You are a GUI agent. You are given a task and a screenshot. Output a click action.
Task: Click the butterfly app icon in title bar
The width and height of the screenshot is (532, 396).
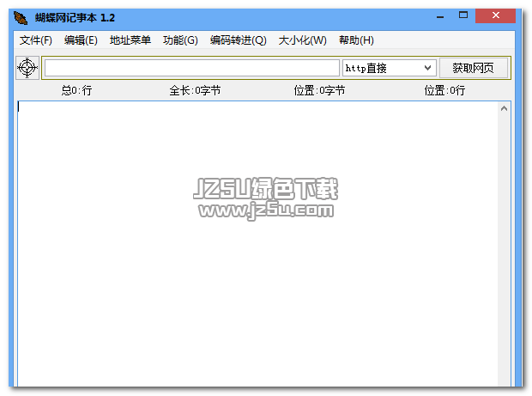tap(21, 18)
